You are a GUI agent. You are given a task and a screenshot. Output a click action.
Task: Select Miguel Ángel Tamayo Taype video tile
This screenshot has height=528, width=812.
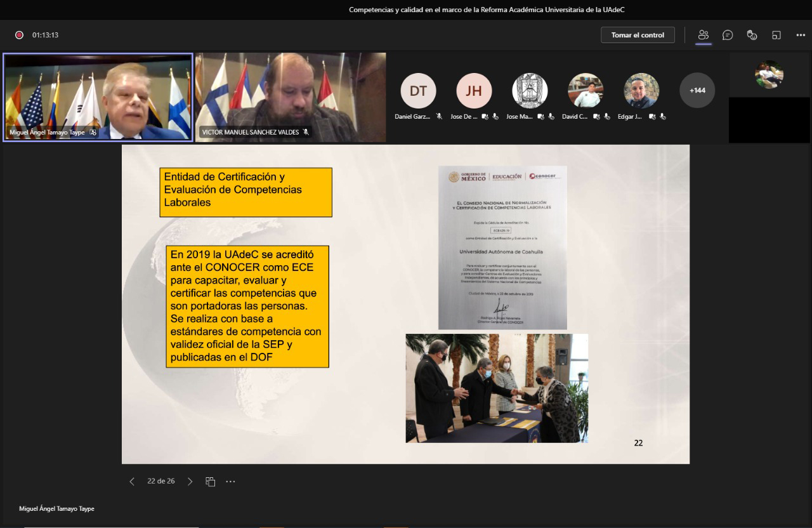(x=98, y=96)
